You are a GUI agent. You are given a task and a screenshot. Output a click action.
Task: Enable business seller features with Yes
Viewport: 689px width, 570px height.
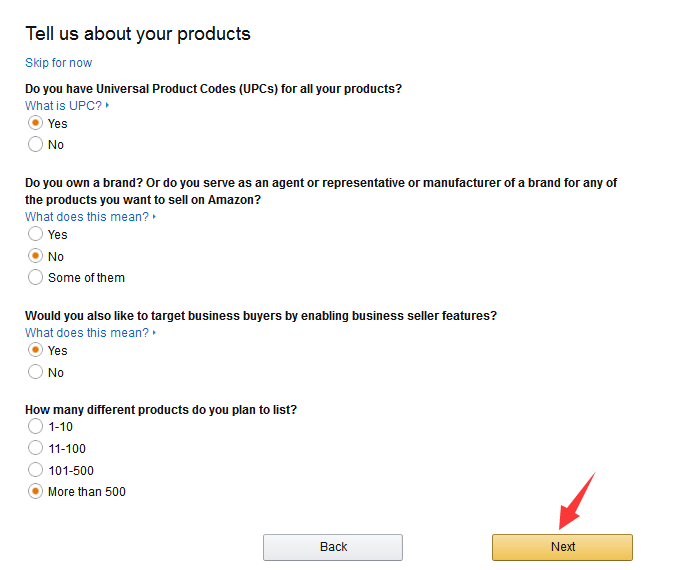click(36, 350)
